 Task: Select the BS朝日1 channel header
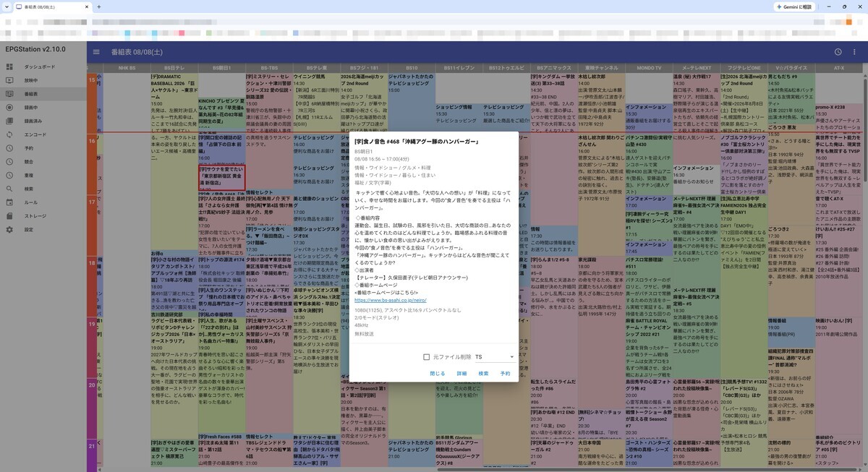point(221,68)
